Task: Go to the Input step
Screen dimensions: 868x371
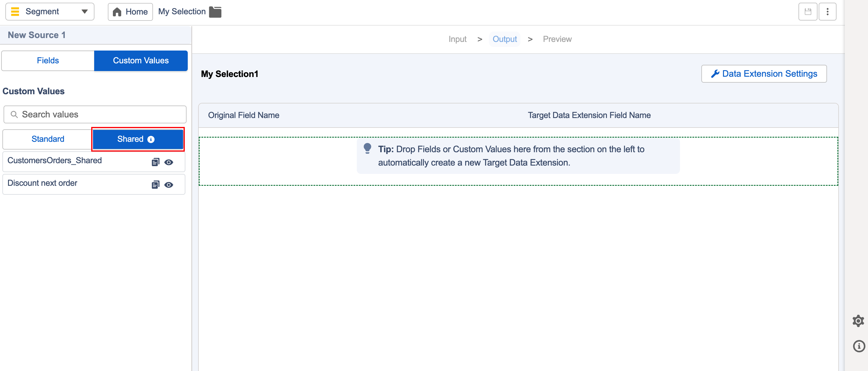Action: (457, 39)
